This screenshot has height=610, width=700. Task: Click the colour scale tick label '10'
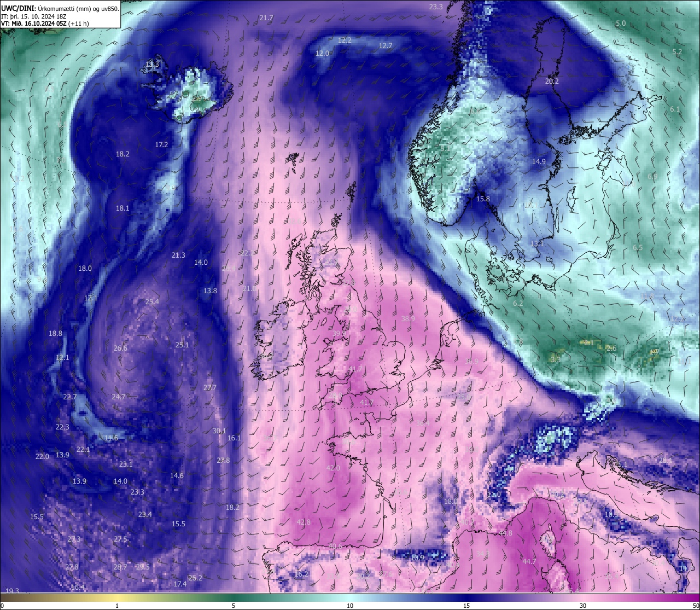point(350,606)
